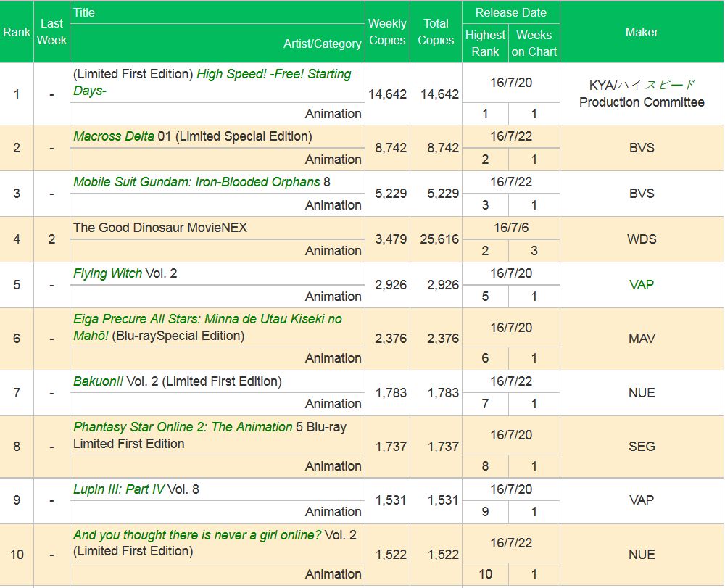Image resolution: width=725 pixels, height=588 pixels.
Task: Open Phantasy Star Online 2: The Animation link
Action: (x=183, y=427)
